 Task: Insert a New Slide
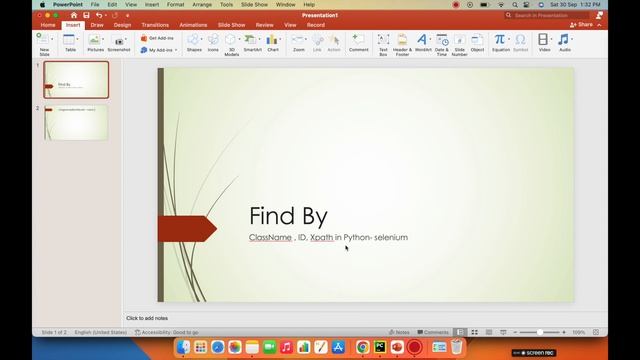[43, 44]
